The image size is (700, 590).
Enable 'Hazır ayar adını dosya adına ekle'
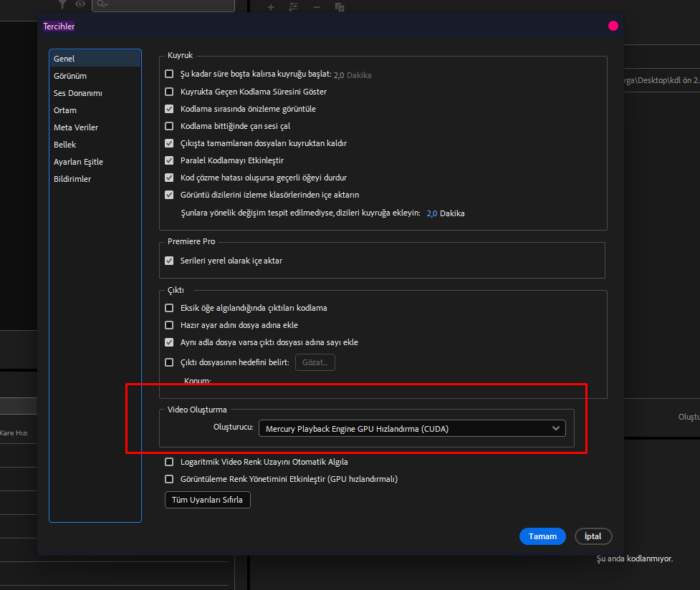click(x=169, y=325)
